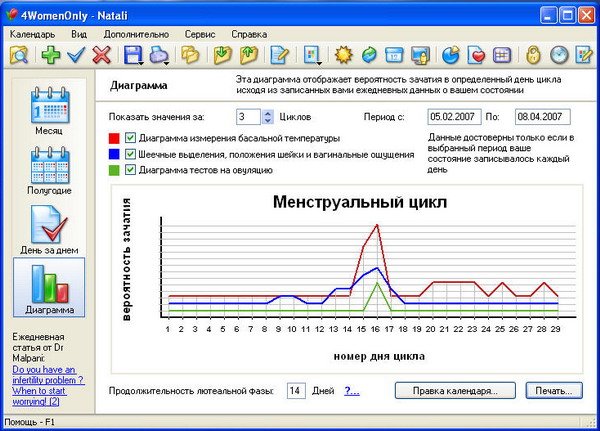Click the Период с date field 05.02.2007
The height and width of the screenshot is (431, 600).
(x=454, y=117)
